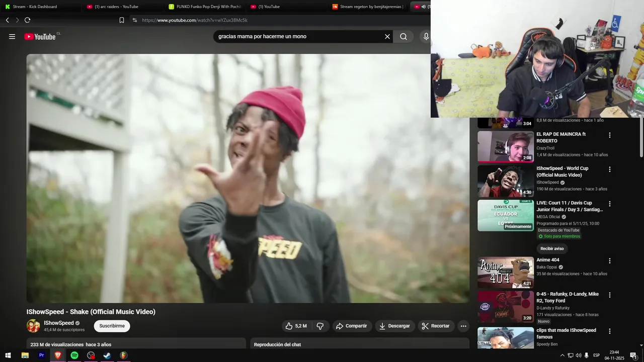
Task: Switch to FUNKO Pop Denji tab
Action: pyautogui.click(x=205, y=7)
